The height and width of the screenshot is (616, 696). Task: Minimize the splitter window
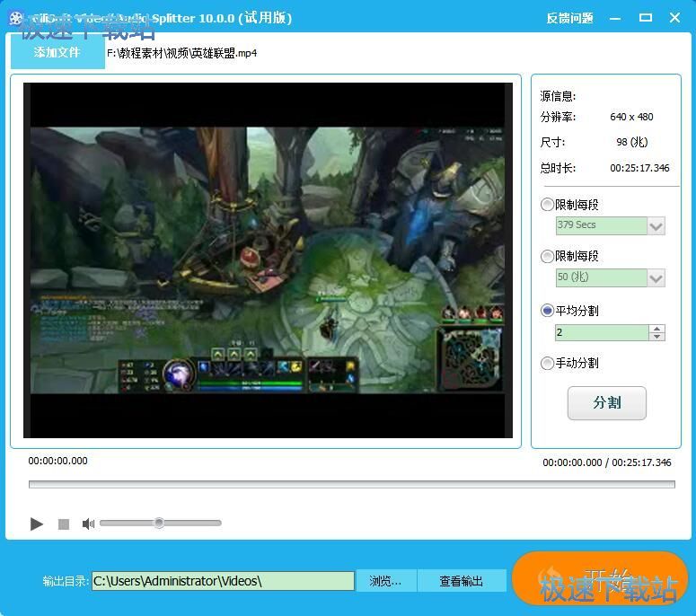[615, 18]
